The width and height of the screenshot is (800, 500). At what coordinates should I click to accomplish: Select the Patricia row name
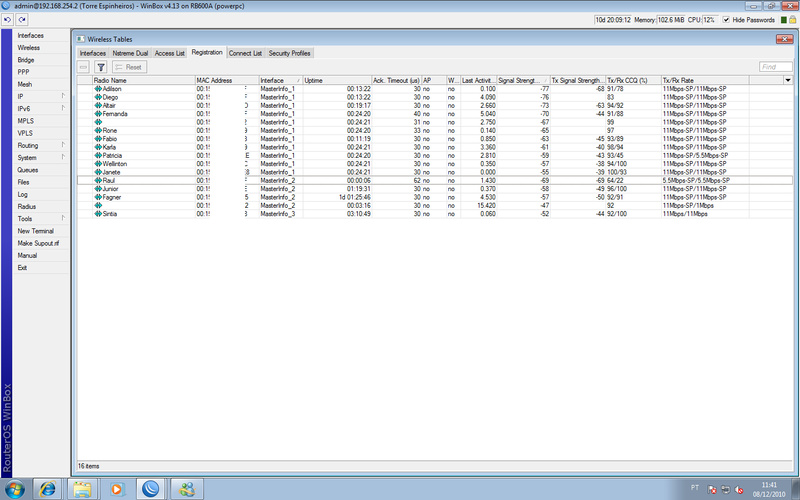[x=112, y=156]
